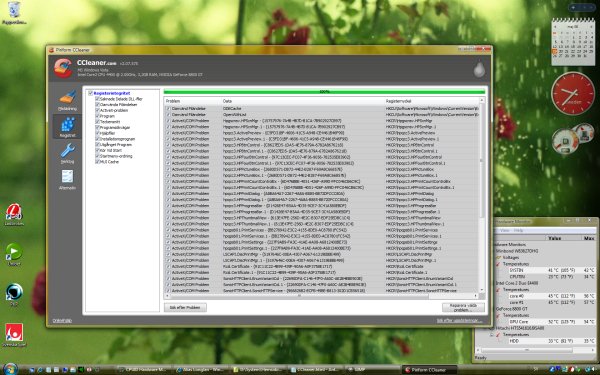
Task: Select the red L desktop shortcut icon
Action: (14, 214)
